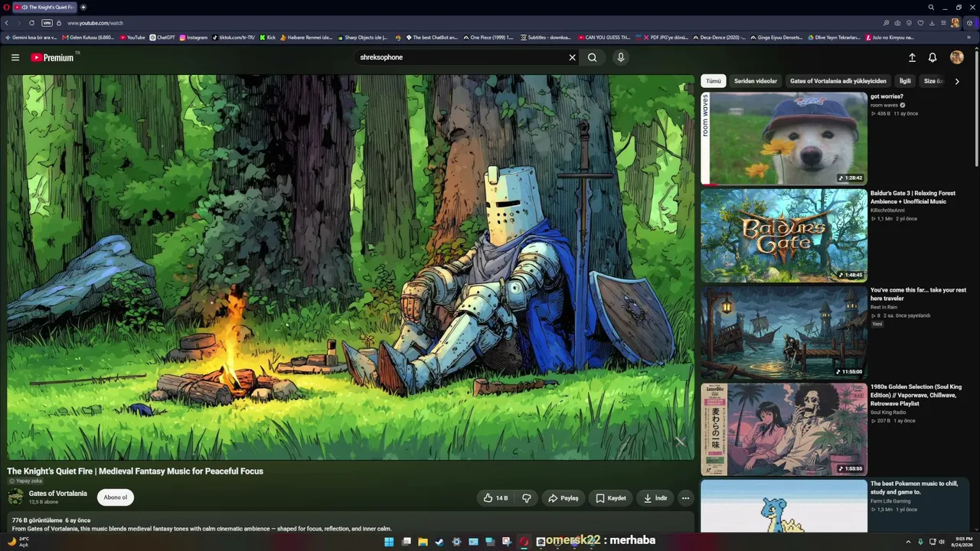Open Opera tab search magnifier
Screen dimensions: 980x551
tap(931, 7)
